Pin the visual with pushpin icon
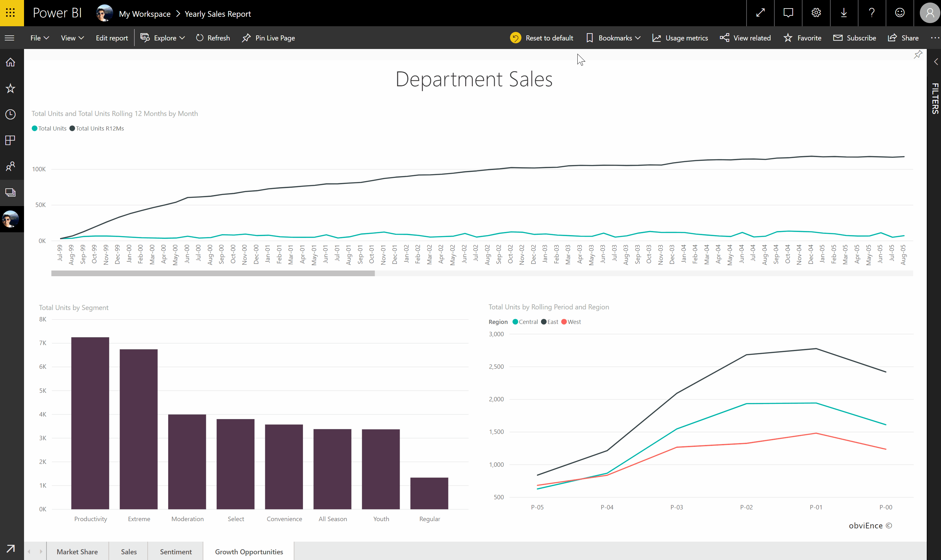This screenshot has height=560, width=941. pyautogui.click(x=918, y=55)
